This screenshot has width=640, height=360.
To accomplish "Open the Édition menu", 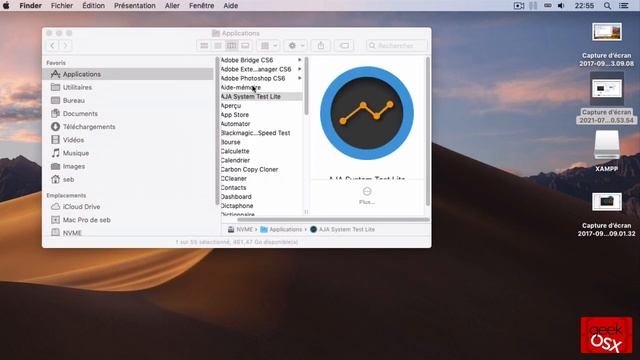I will [93, 6].
